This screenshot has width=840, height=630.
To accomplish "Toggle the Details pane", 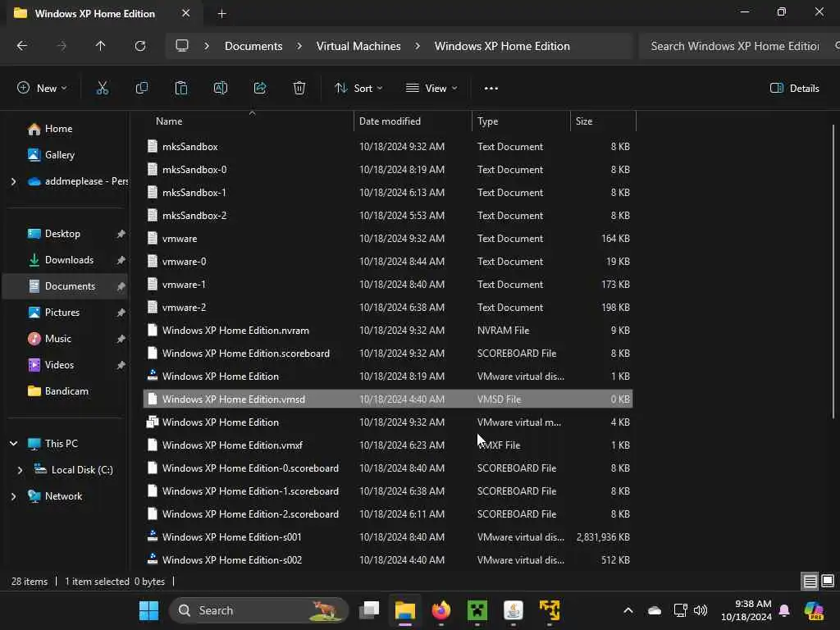I will (x=794, y=89).
